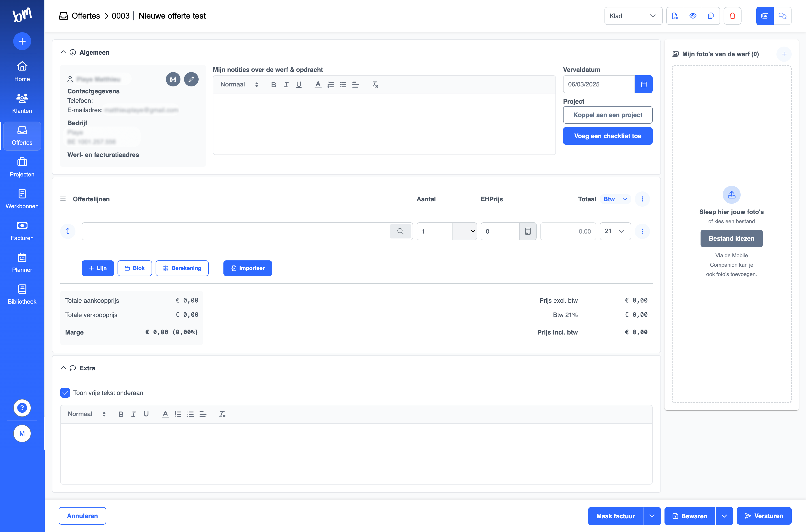The height and width of the screenshot is (532, 806).
Task: Go to Planner in the sidebar
Action: tap(22, 263)
